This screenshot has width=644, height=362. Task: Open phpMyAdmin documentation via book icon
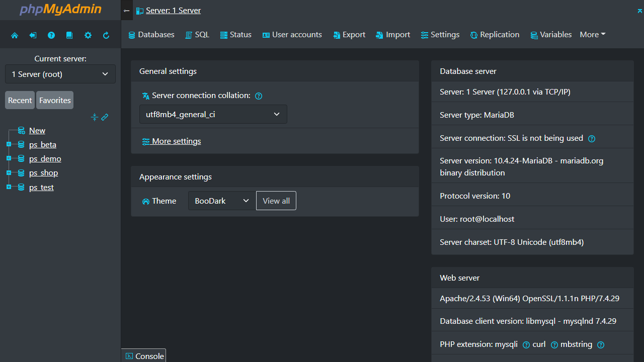pyautogui.click(x=69, y=34)
